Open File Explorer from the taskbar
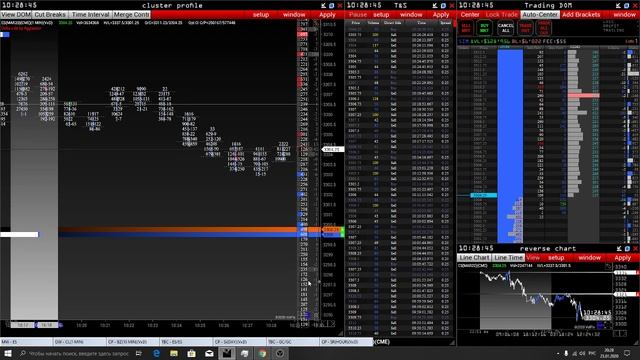 pos(174,353)
